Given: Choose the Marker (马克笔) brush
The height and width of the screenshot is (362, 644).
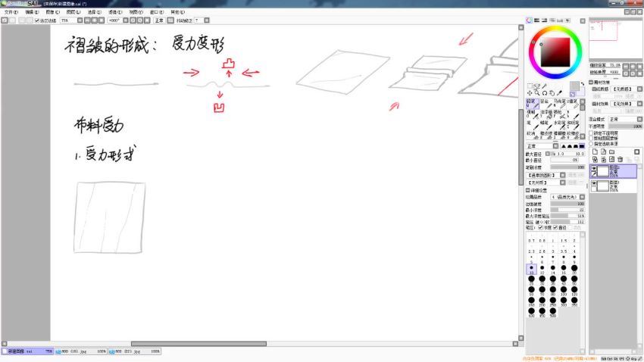Looking at the screenshot, I should pos(560,104).
